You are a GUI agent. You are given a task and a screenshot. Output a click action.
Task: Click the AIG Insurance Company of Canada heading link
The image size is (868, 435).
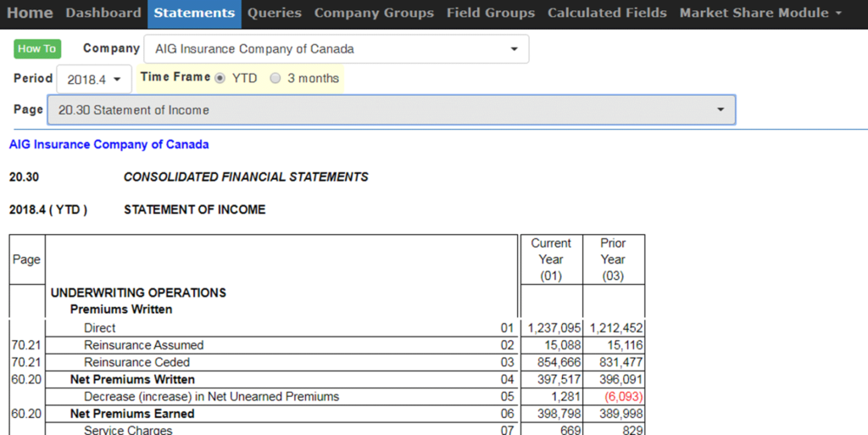pos(108,144)
